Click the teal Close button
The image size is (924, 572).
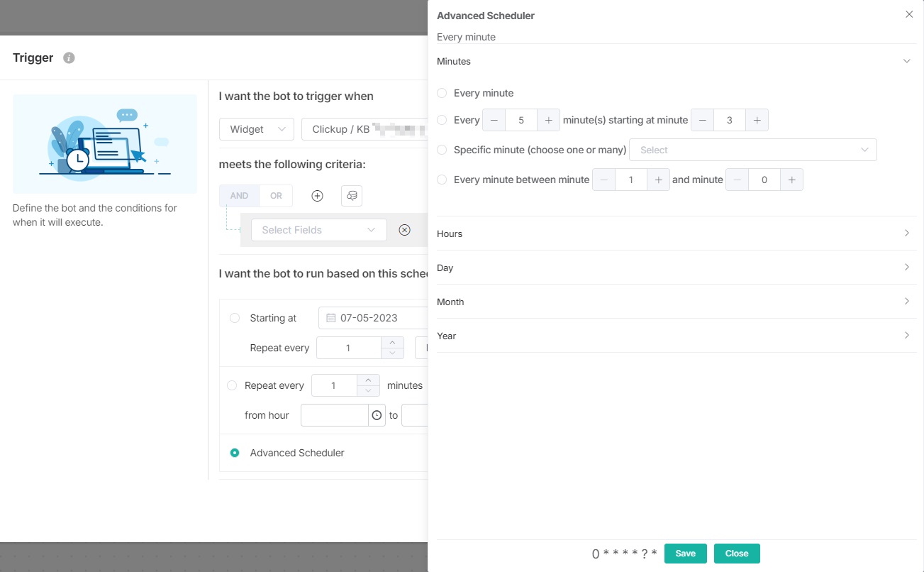(x=736, y=554)
